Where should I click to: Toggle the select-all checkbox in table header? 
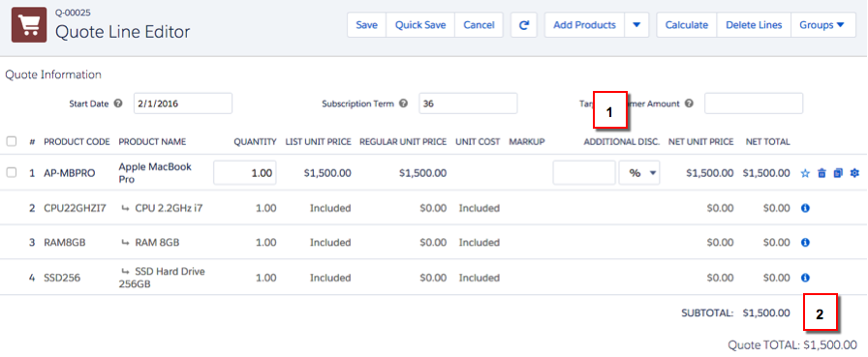pos(11,142)
